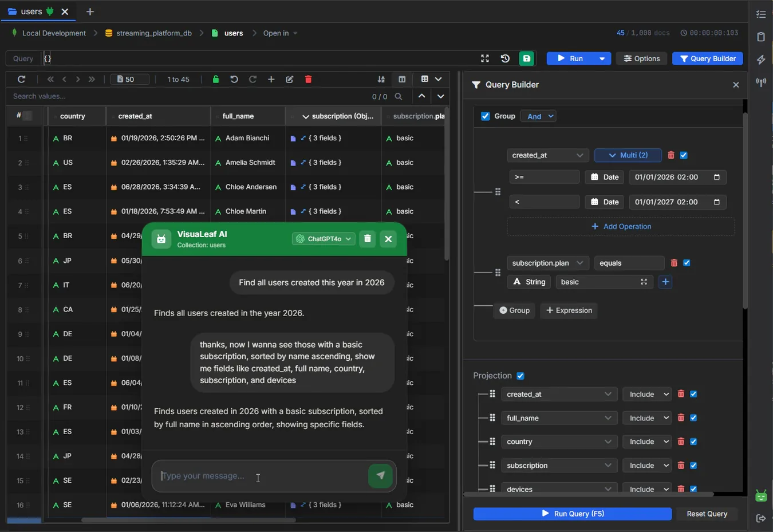Open the And group operator dropdown
This screenshot has height=532, width=773.
(x=538, y=116)
